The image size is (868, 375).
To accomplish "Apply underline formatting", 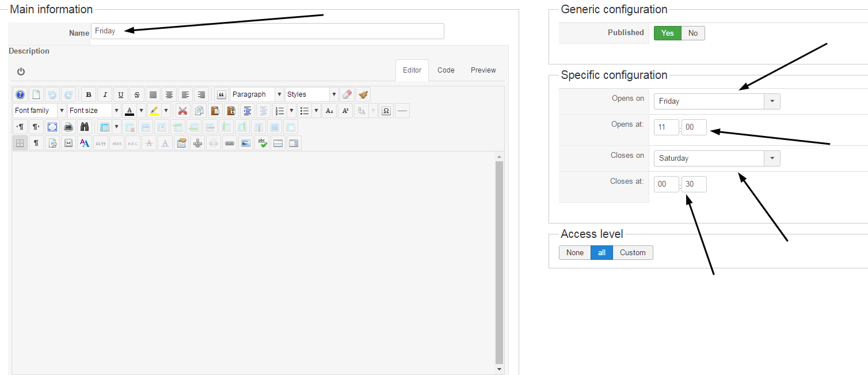I will (x=121, y=94).
